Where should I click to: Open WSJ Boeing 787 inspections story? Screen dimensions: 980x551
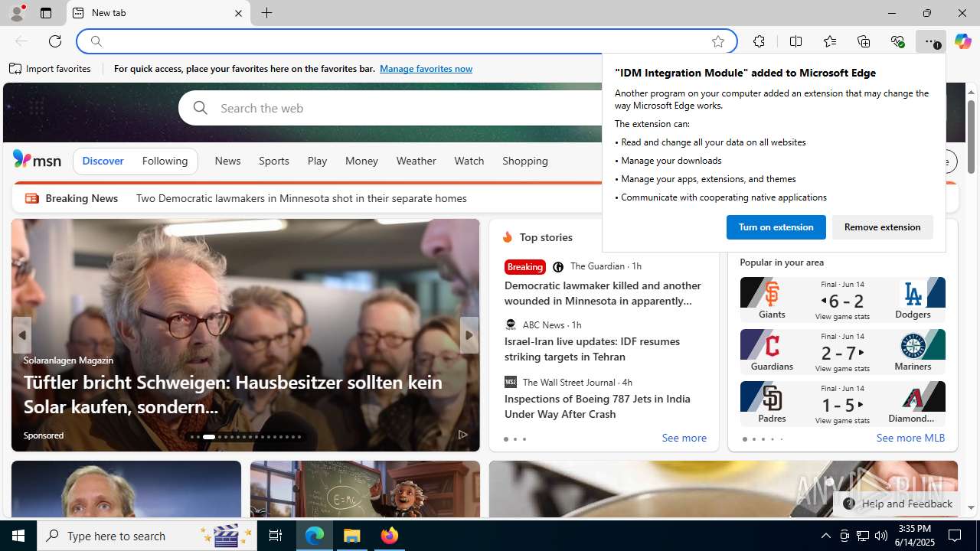click(x=597, y=406)
